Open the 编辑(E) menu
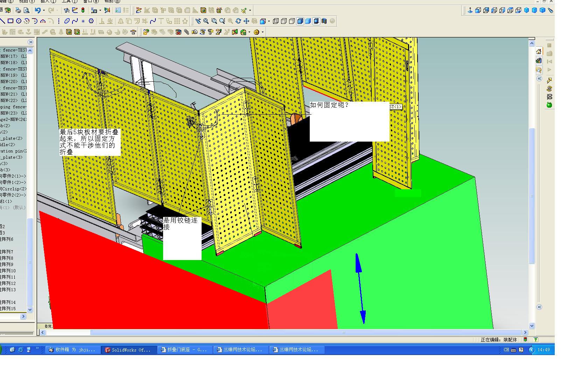Screen dimensions: 588x368 6,1
